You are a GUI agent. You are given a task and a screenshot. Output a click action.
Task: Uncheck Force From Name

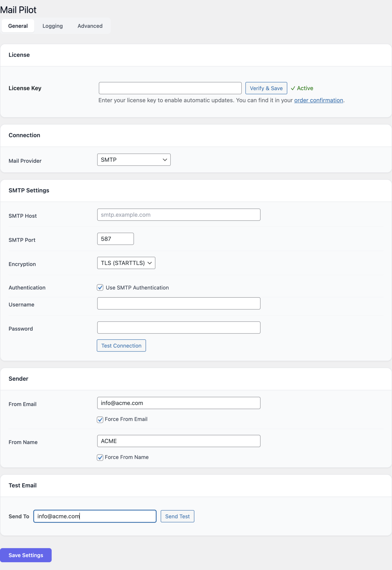pos(100,457)
